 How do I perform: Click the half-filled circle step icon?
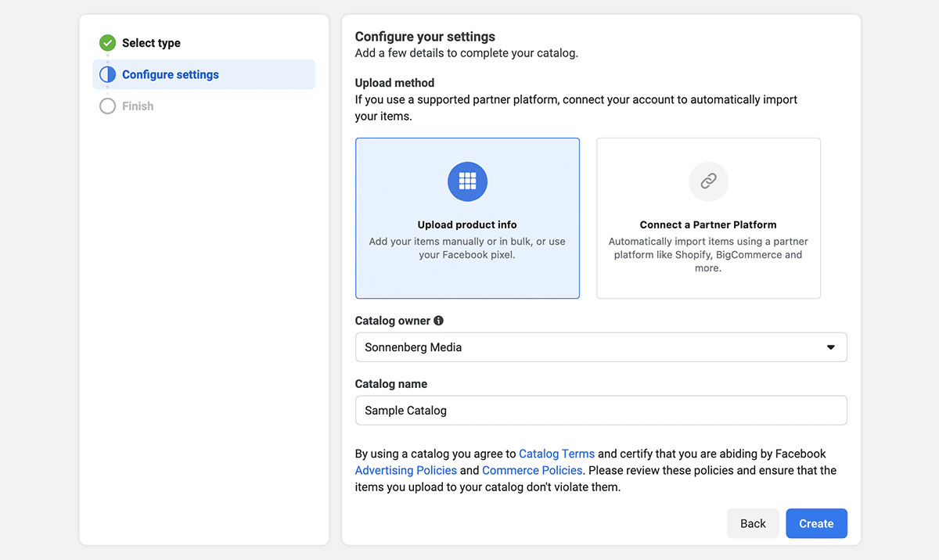(107, 75)
